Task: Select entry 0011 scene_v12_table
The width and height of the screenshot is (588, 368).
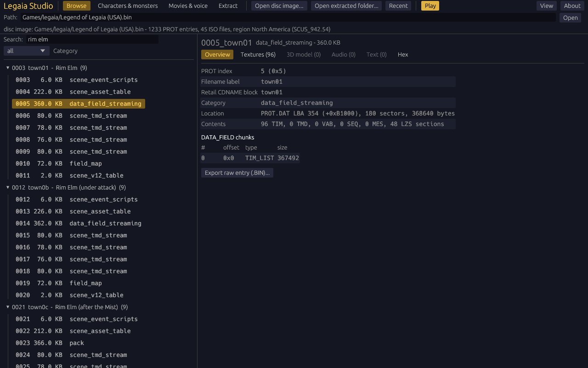Action: point(69,175)
